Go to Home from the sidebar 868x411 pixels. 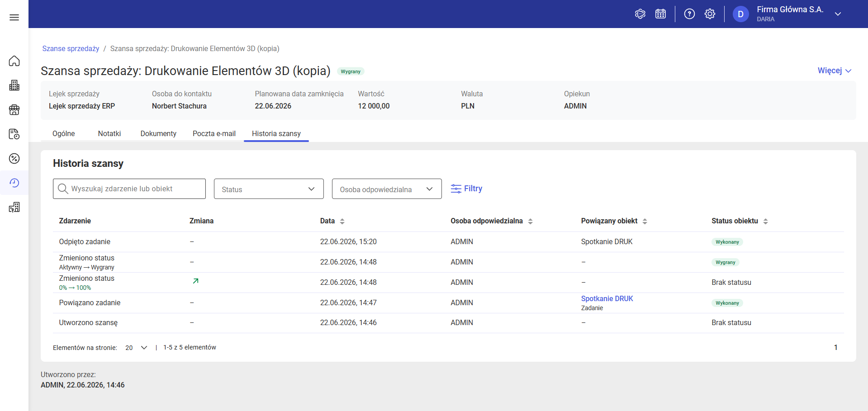tap(14, 61)
